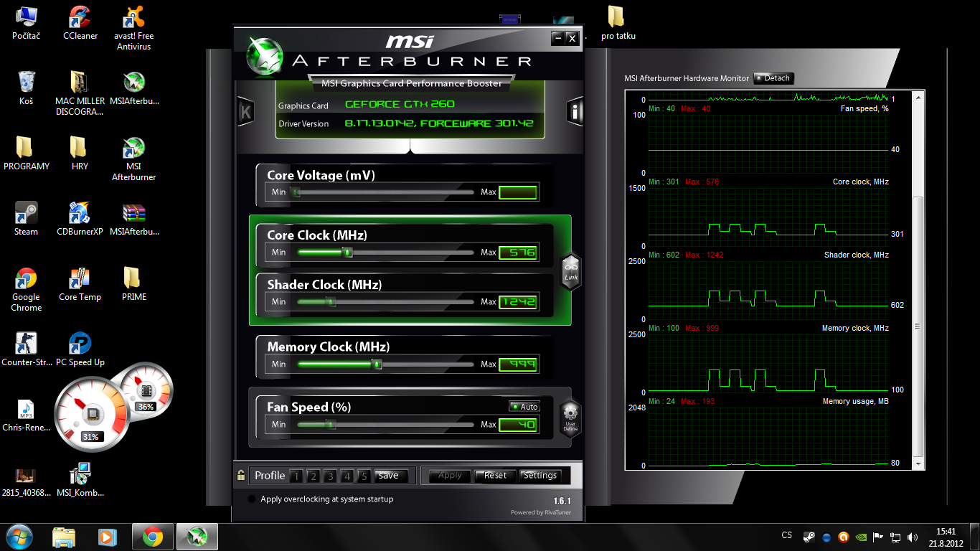Select profile slot 1
980x551 pixels.
[296, 476]
